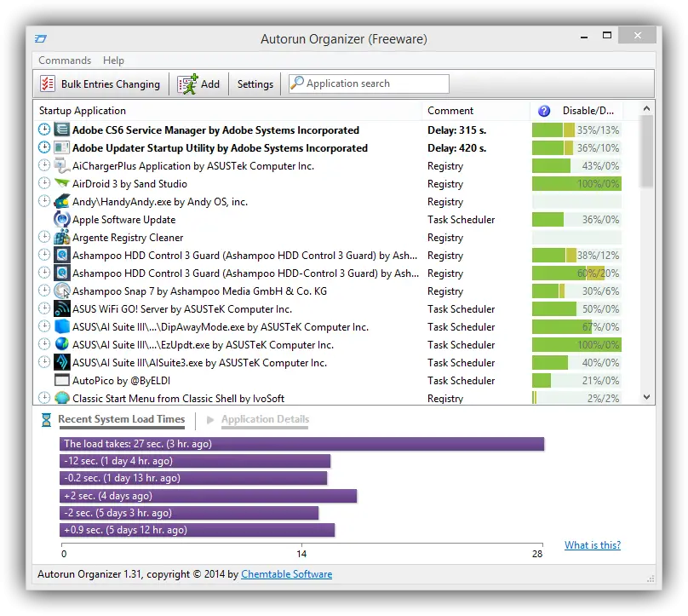The height and width of the screenshot is (616, 688).
Task: Click the '-12 sec. (1 day 4 hr. ago)' bar
Action: 195,461
